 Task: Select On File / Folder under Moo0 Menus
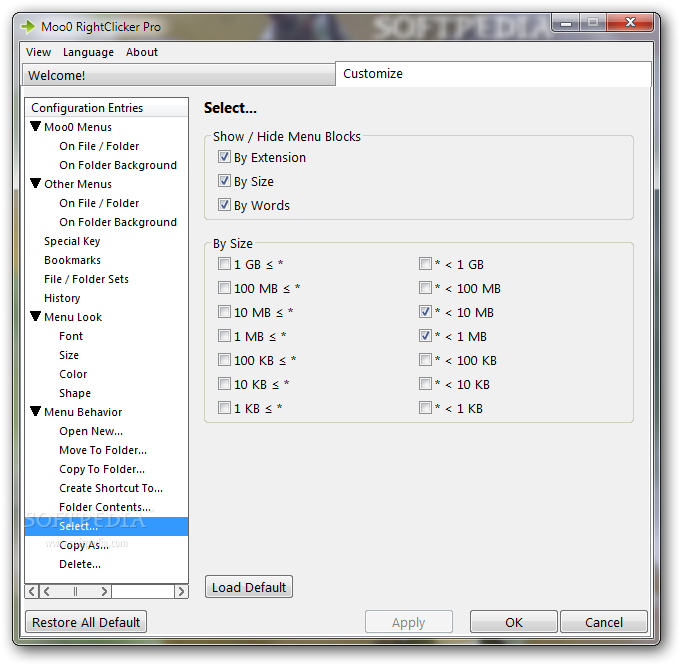point(99,146)
